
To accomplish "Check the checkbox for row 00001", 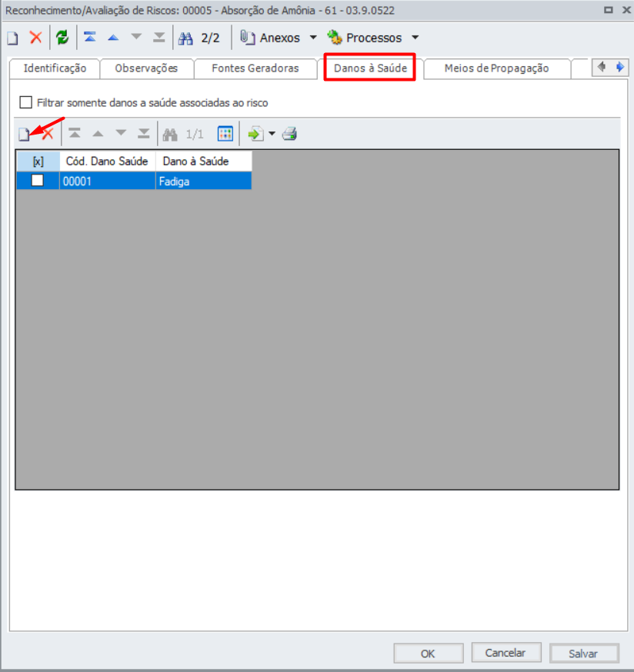I will tap(38, 181).
